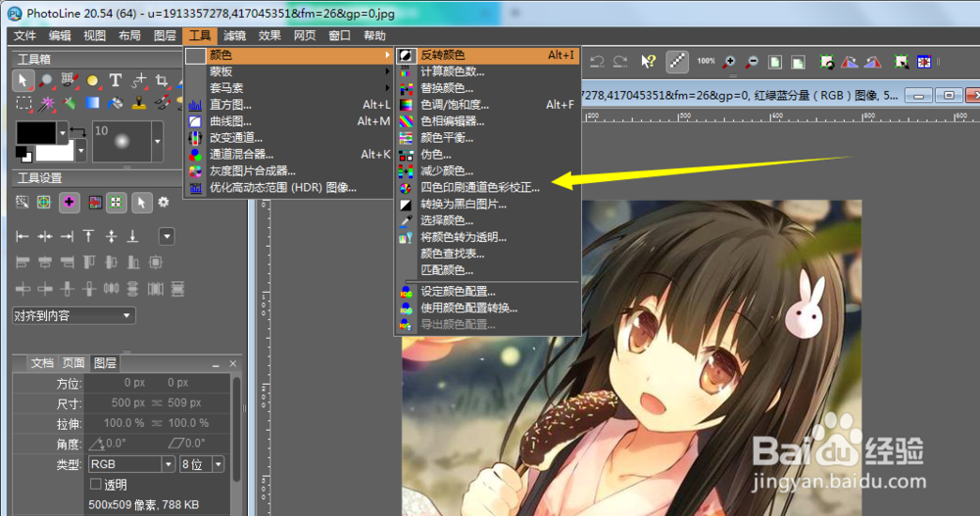Click the undo arrow in top toolbar
Screen dimensions: 980x516
click(597, 62)
